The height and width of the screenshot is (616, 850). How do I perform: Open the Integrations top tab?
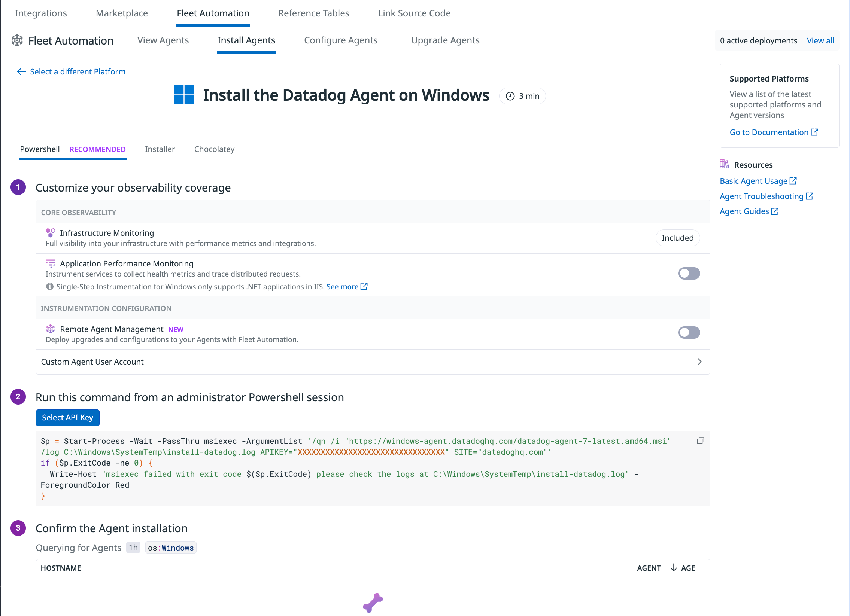click(x=41, y=13)
